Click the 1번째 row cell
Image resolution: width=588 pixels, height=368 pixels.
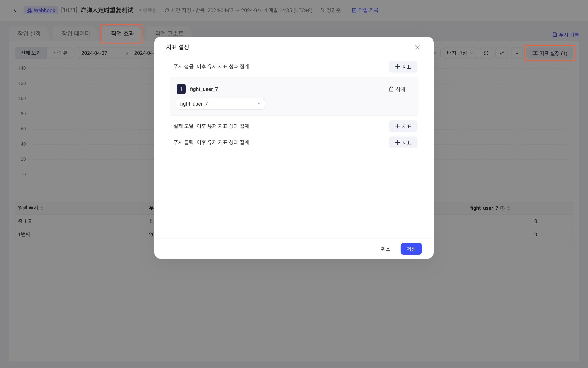tap(80, 234)
